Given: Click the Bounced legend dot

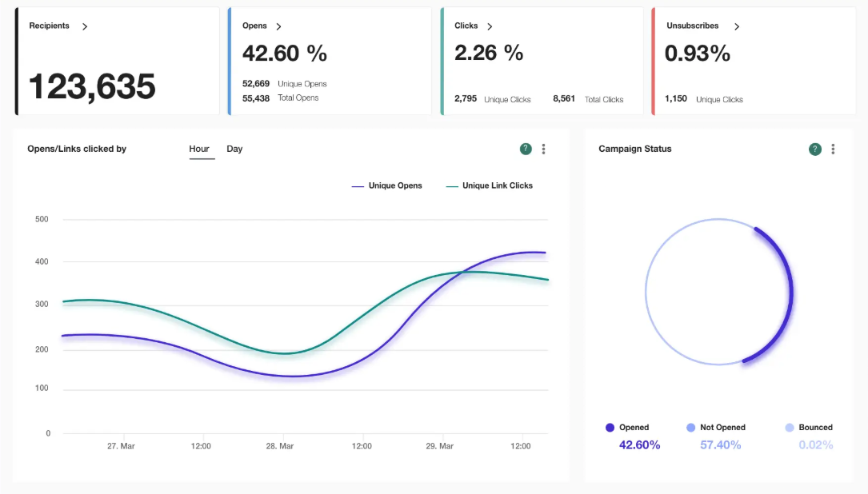Looking at the screenshot, I should (790, 428).
